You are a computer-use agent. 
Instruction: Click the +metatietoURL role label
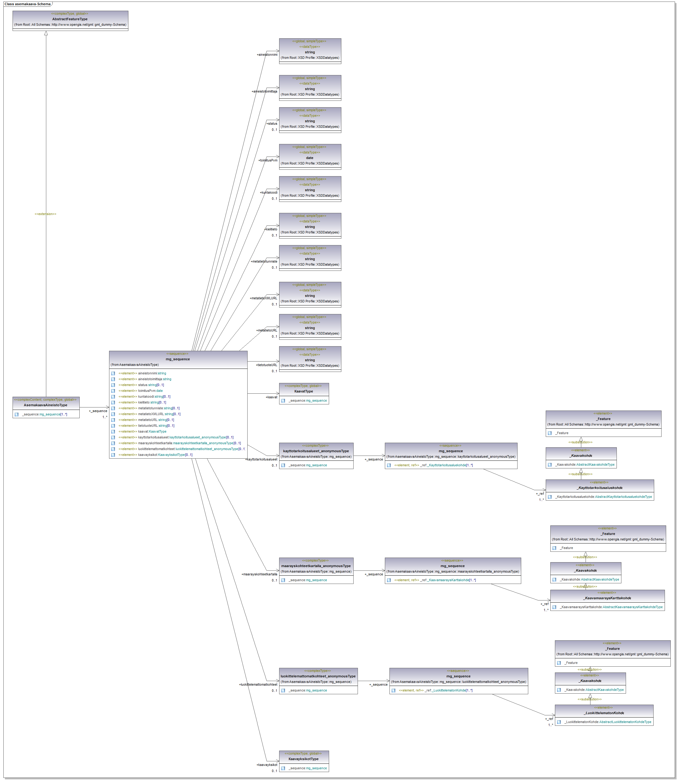[267, 331]
